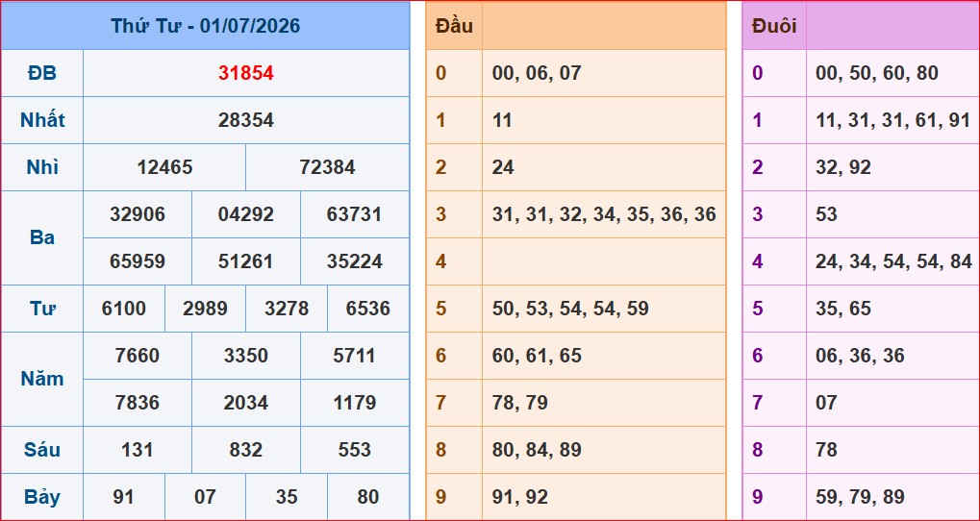Click Tư prize number 6536
980x521 pixels.
(367, 309)
